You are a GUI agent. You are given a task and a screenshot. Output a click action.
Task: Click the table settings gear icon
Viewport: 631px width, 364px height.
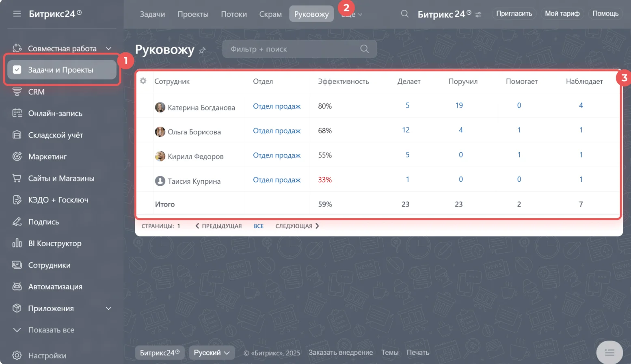coord(143,81)
